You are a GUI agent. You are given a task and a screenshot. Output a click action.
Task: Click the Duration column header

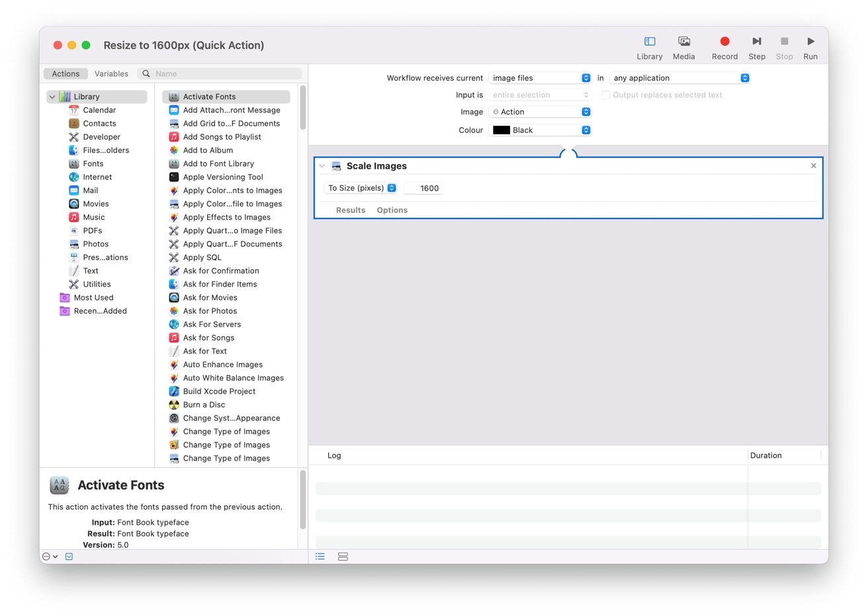point(765,455)
